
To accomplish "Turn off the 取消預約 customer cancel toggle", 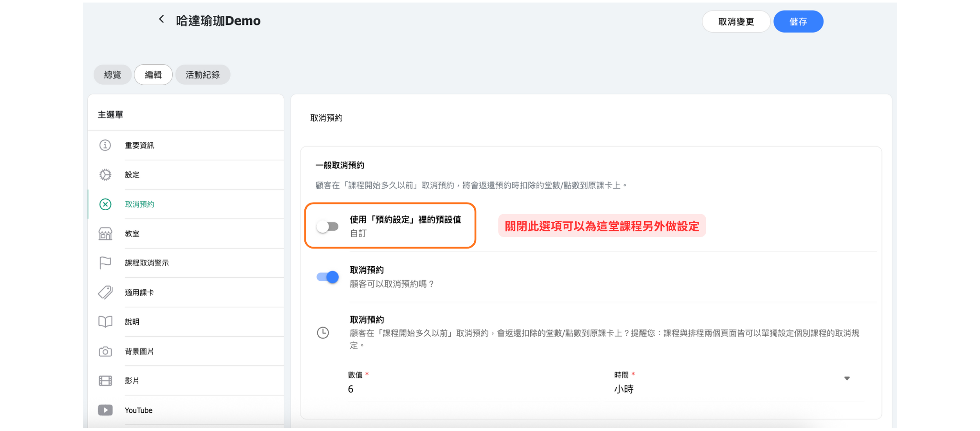I will 328,277.
